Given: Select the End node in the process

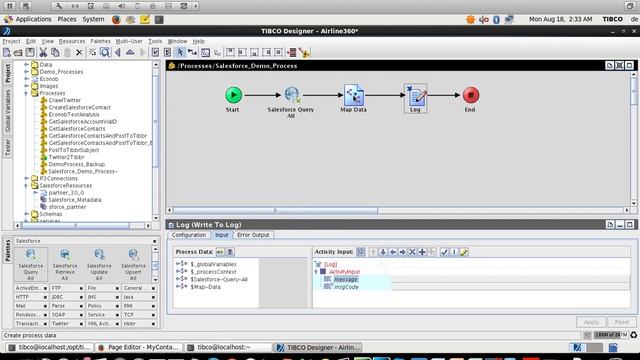Looking at the screenshot, I should [x=471, y=95].
